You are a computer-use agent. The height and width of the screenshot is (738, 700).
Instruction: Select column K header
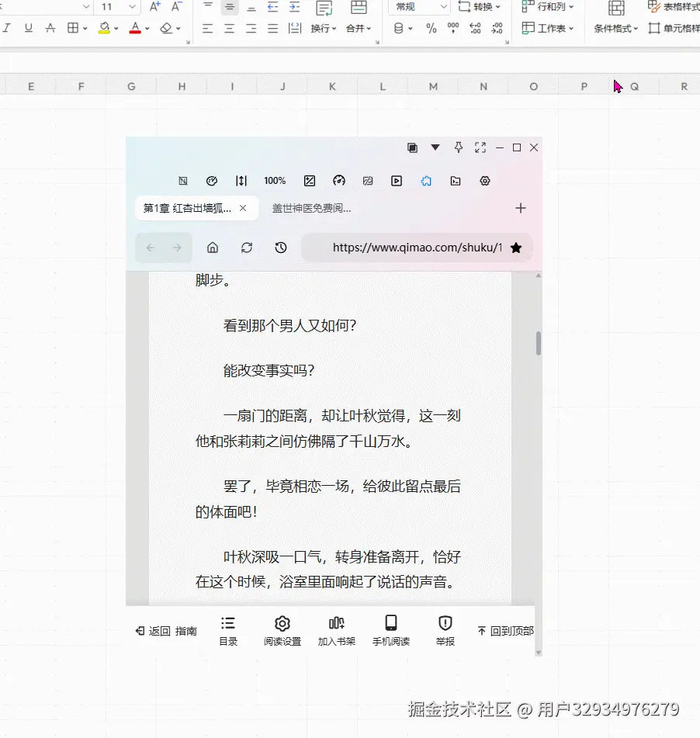coord(332,87)
